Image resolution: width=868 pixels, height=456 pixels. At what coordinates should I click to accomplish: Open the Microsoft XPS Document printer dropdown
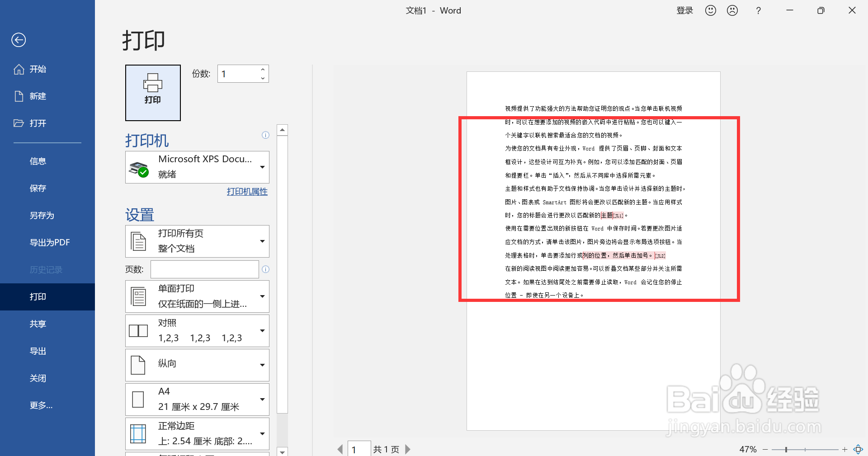pyautogui.click(x=197, y=167)
